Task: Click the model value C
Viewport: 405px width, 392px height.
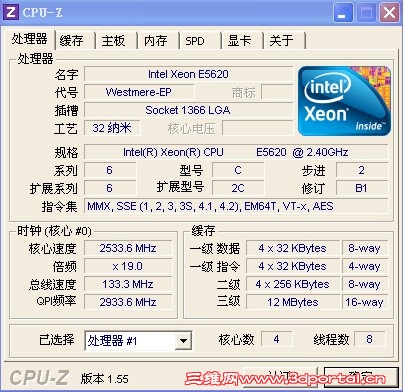Action: click(x=238, y=170)
